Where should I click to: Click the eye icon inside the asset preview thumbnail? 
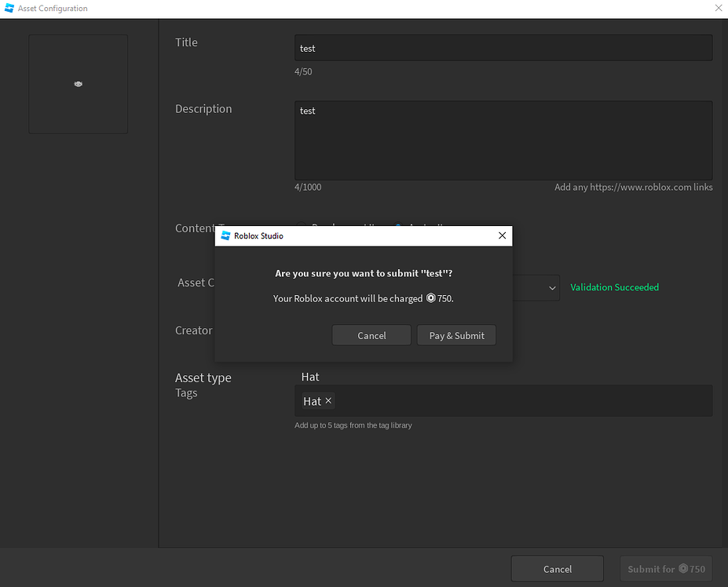[x=78, y=84]
